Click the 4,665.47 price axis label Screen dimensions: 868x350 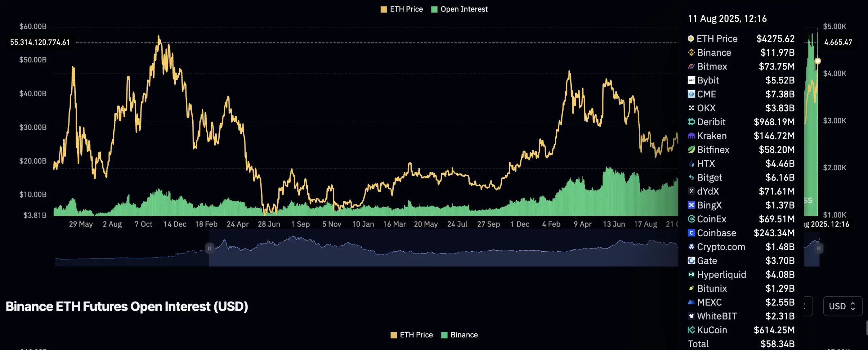tap(838, 42)
